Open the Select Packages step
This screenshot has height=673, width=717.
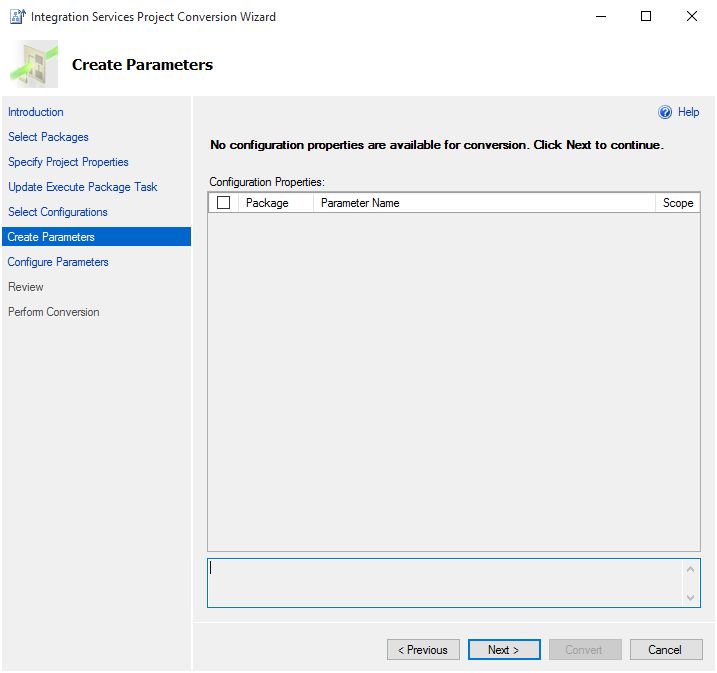coord(48,137)
